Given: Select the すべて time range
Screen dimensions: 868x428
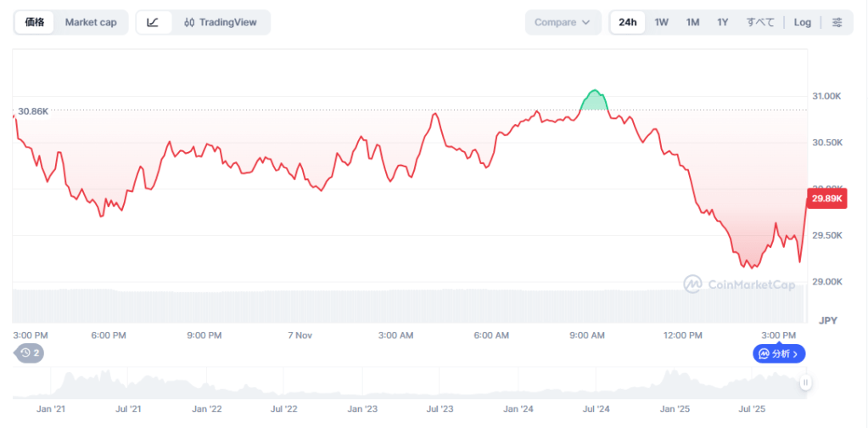Looking at the screenshot, I should tap(760, 22).
